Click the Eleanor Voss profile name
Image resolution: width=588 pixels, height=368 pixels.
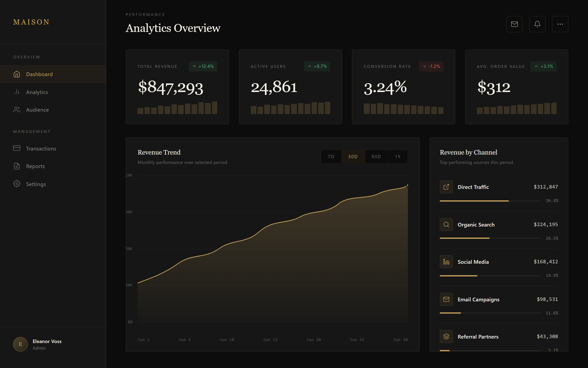[47, 341]
